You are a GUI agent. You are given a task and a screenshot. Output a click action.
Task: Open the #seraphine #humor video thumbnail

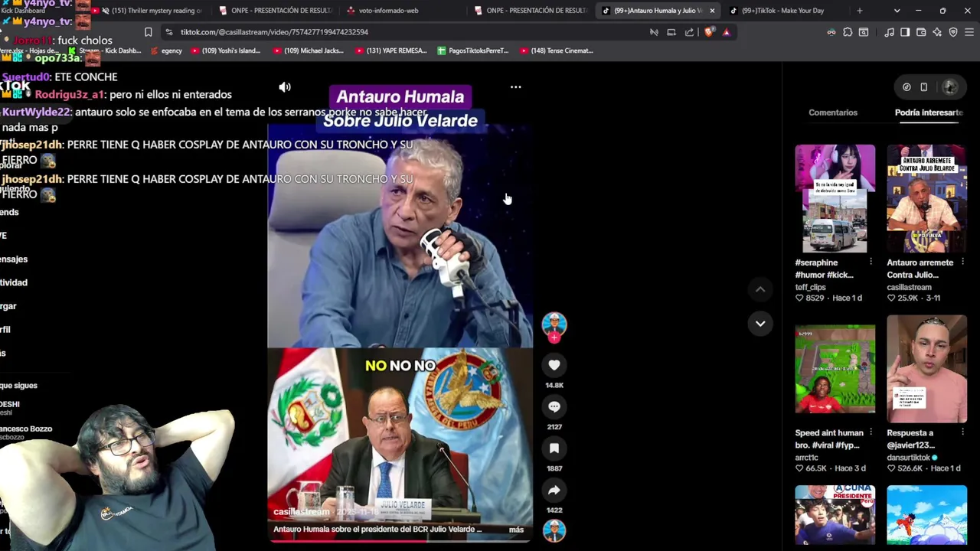coord(835,198)
